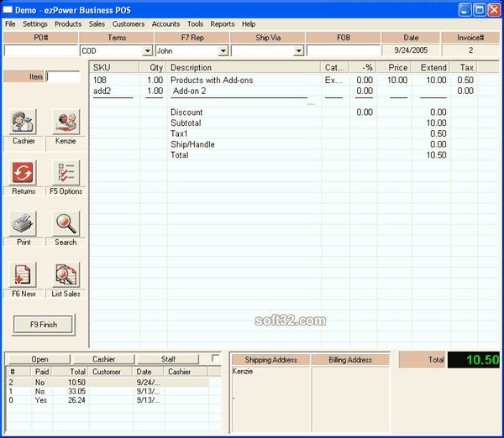Image resolution: width=504 pixels, height=438 pixels.
Task: Select the 'Add-on 2' description cell
Action: (x=189, y=91)
